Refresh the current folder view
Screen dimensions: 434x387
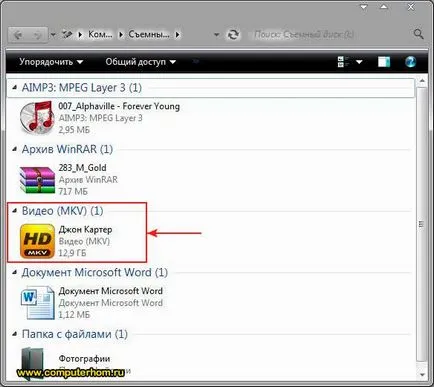233,34
